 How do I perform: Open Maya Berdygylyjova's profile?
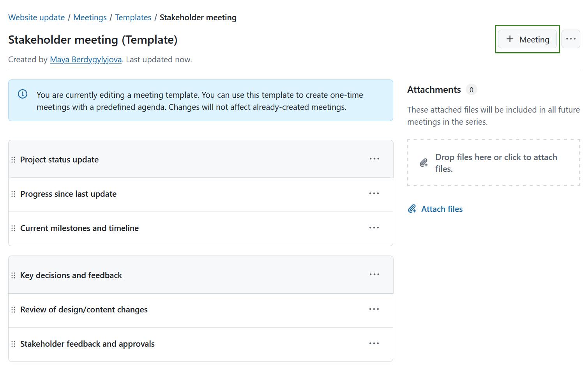point(85,59)
